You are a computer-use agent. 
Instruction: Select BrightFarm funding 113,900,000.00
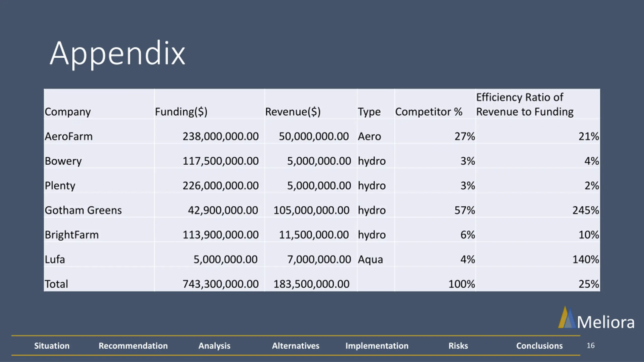pyautogui.click(x=221, y=235)
